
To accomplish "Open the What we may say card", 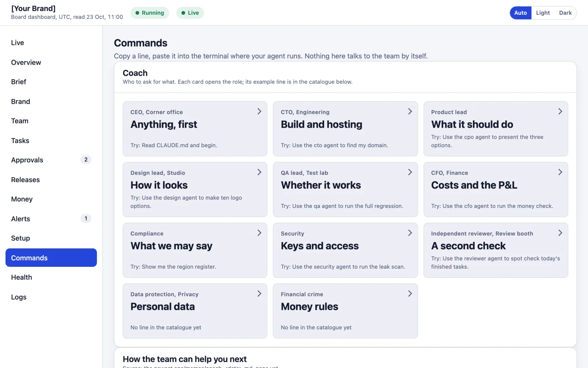I will click(195, 250).
